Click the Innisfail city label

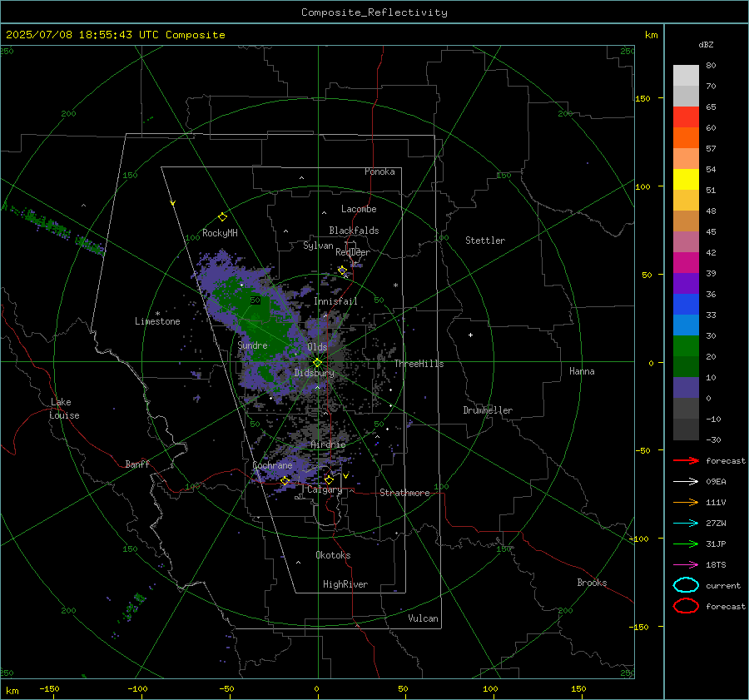tap(335, 301)
